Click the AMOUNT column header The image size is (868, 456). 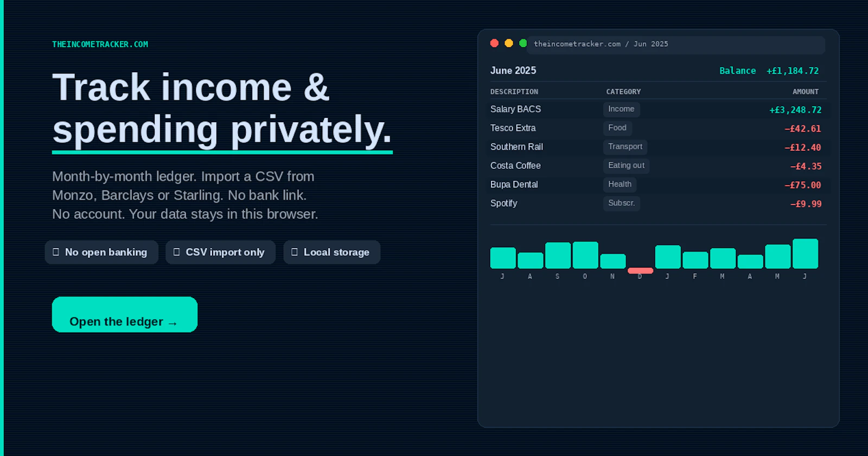tap(806, 92)
